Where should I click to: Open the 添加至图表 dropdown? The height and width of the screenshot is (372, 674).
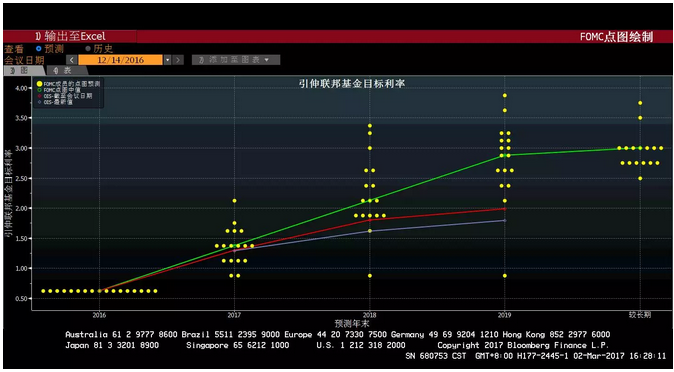tap(236, 60)
